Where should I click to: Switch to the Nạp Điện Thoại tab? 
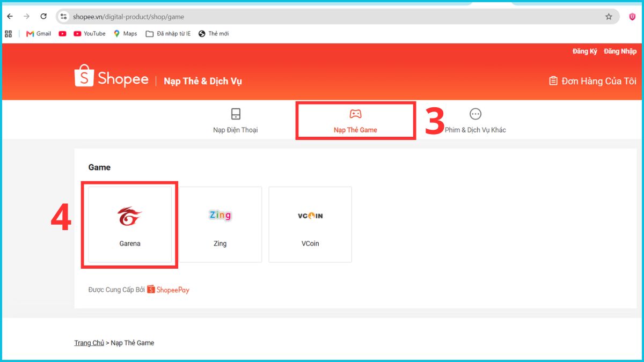click(x=236, y=121)
